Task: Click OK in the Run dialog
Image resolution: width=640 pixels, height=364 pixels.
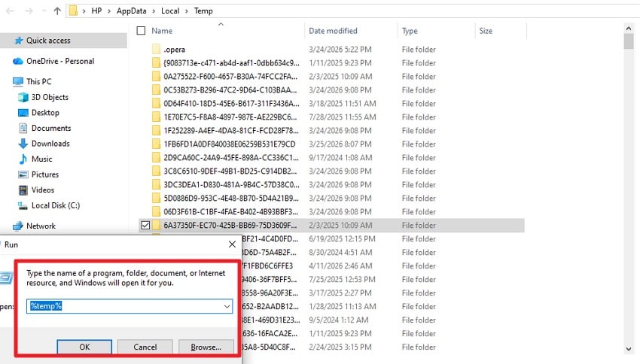Action: 84,347
